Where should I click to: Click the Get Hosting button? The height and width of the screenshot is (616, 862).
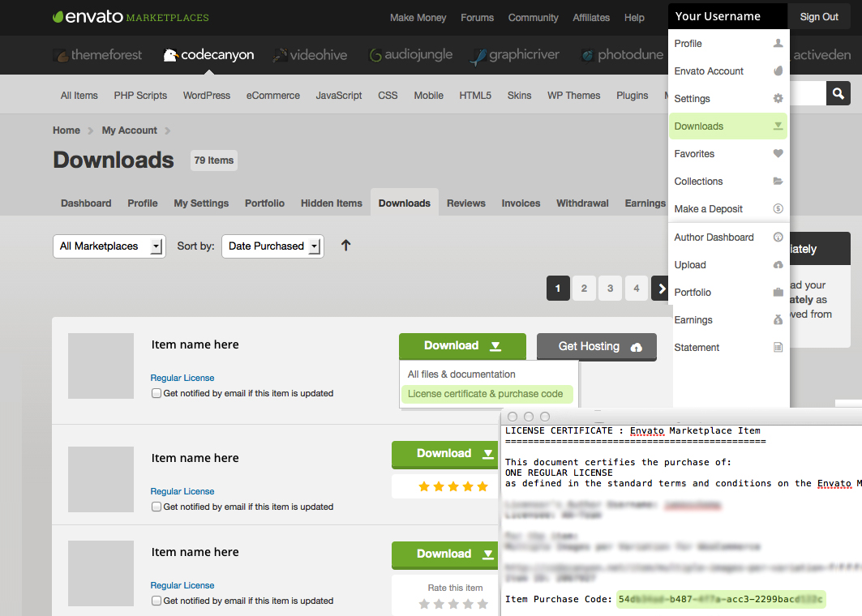597,347
